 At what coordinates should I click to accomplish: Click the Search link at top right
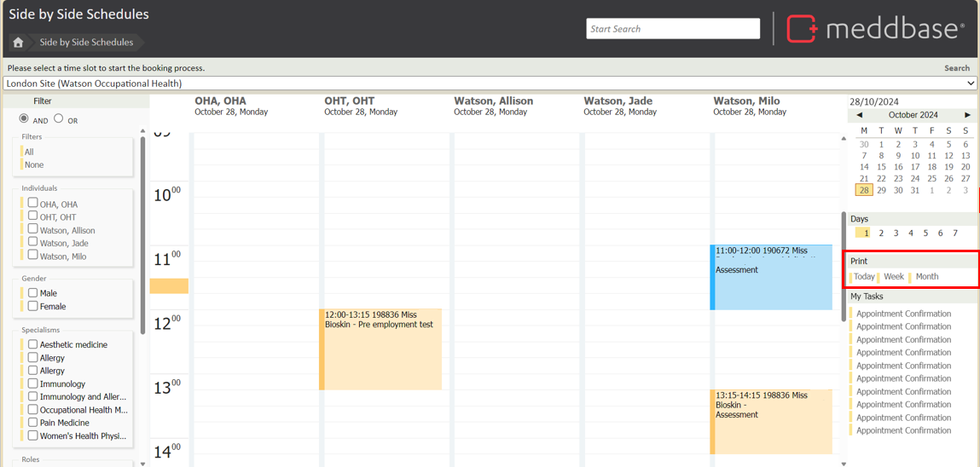pyautogui.click(x=956, y=68)
